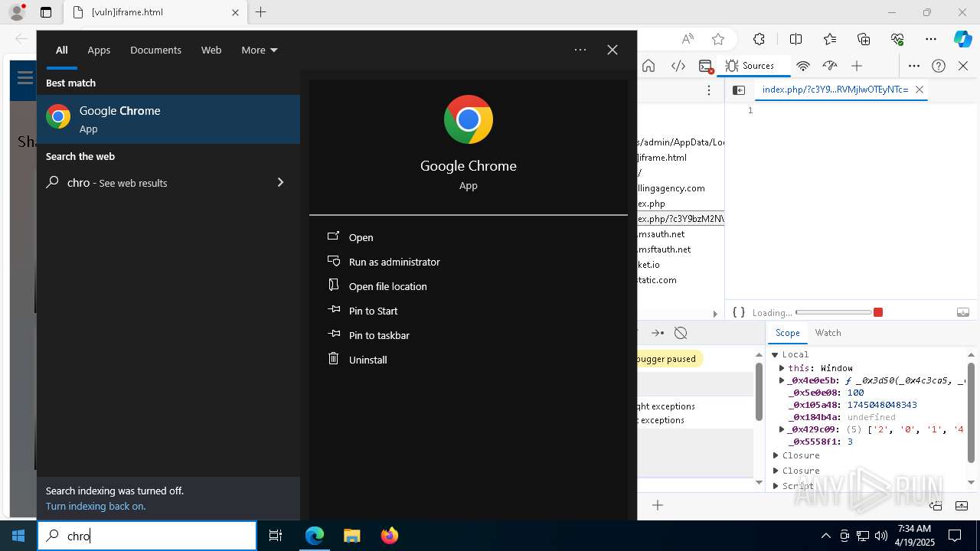The height and width of the screenshot is (551, 980).
Task: Open the search panel options ellipsis
Action: pos(580,50)
